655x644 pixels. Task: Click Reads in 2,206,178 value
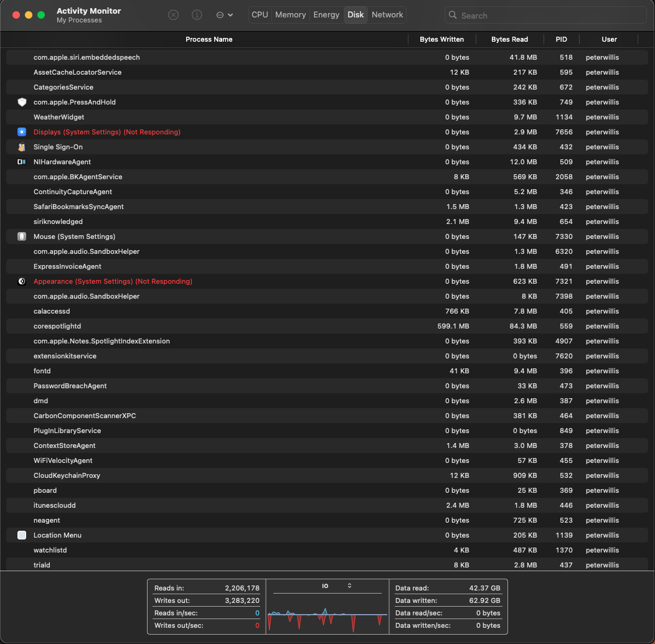(x=242, y=588)
